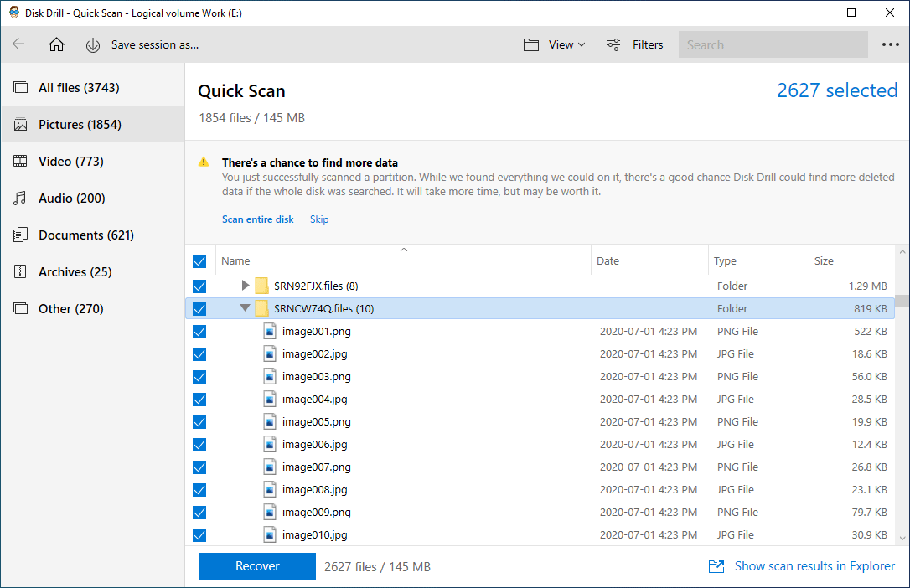Select All files (3743) category
This screenshot has height=588, width=910.
(92, 88)
